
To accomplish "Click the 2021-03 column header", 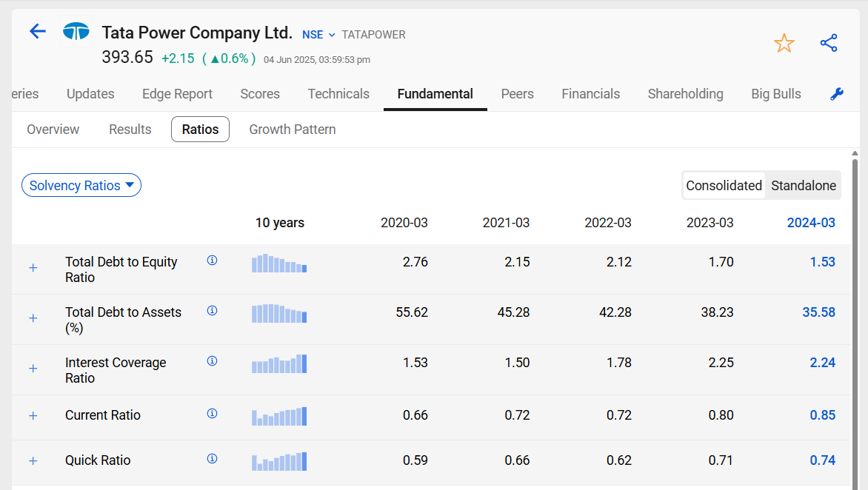I will (x=506, y=223).
